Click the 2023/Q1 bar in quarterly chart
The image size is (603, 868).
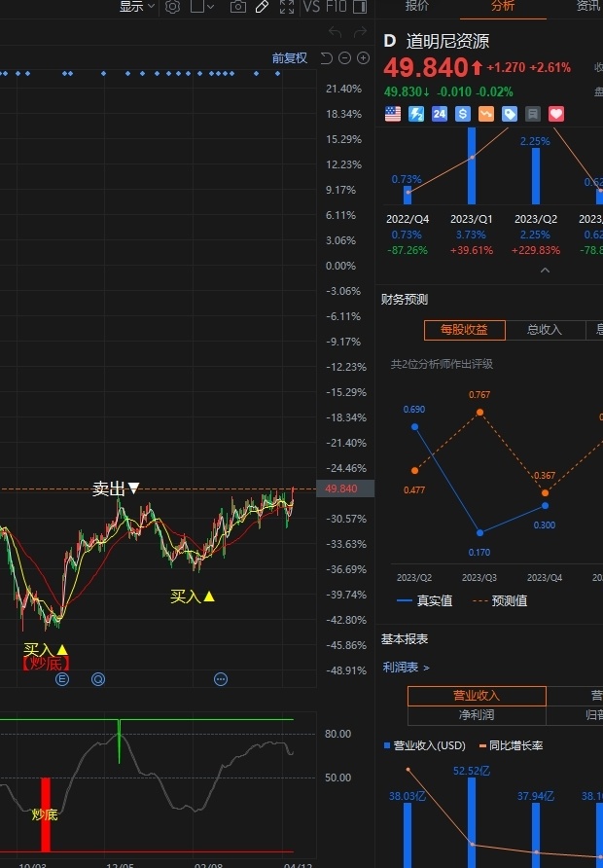pyautogui.click(x=472, y=166)
